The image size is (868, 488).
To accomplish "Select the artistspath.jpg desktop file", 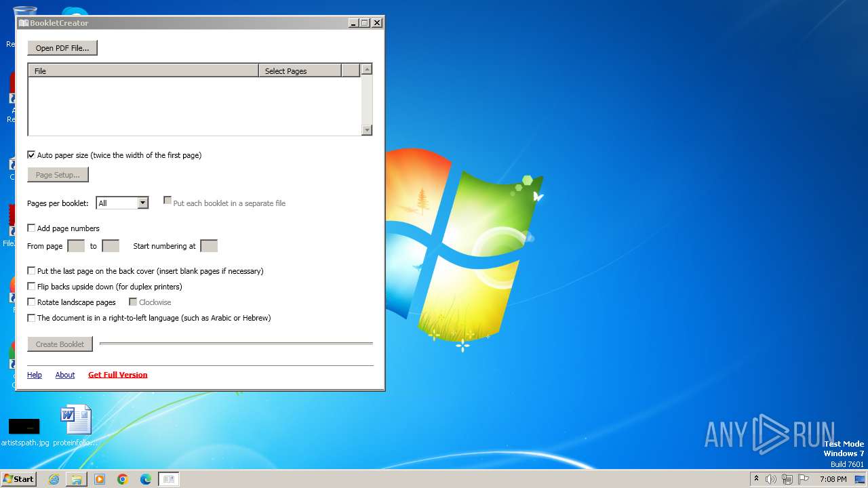I will (x=24, y=430).
